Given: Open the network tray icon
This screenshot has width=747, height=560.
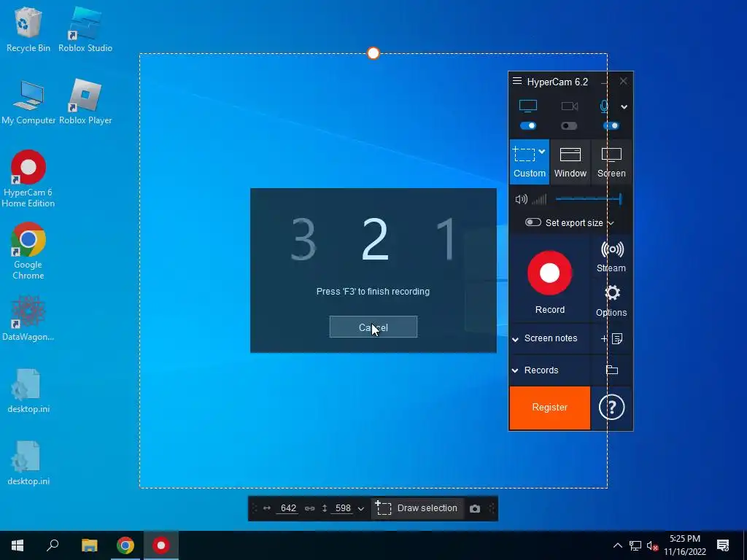Looking at the screenshot, I should [x=635, y=545].
